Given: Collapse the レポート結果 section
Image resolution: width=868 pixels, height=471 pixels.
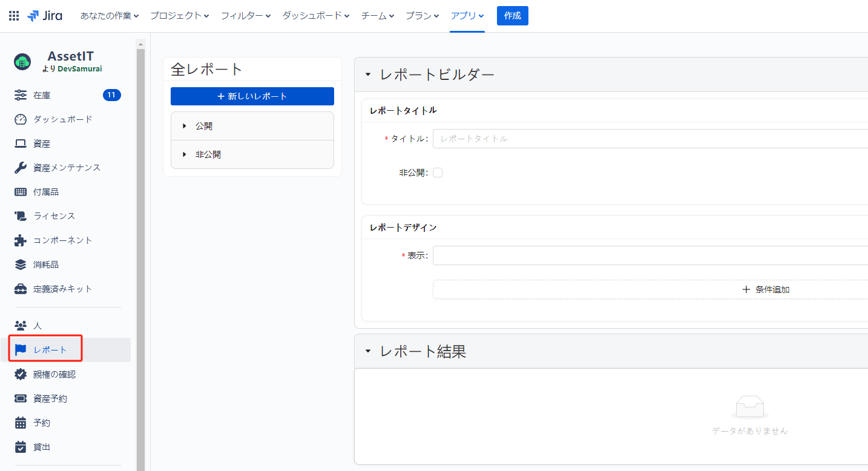Looking at the screenshot, I should coord(367,351).
